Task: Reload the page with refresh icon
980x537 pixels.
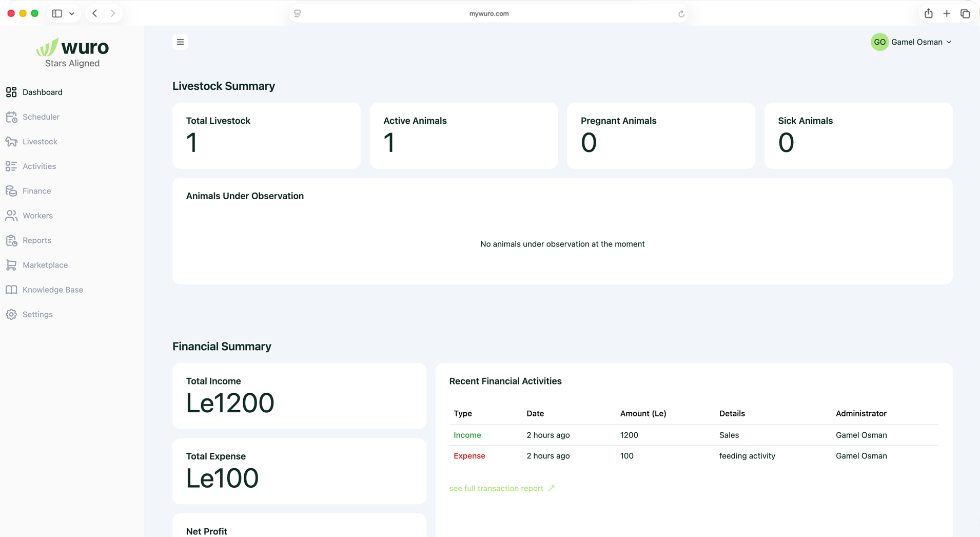Action: point(681,14)
